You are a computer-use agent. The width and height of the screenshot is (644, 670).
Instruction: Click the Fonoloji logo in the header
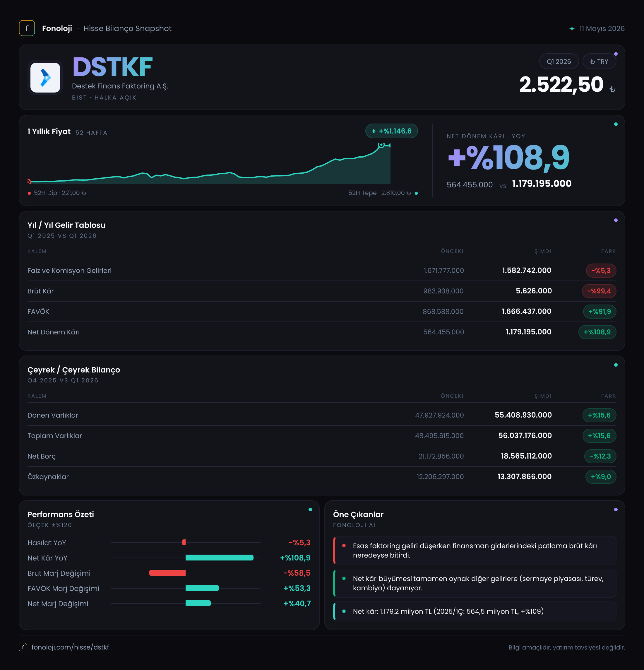click(x=27, y=28)
